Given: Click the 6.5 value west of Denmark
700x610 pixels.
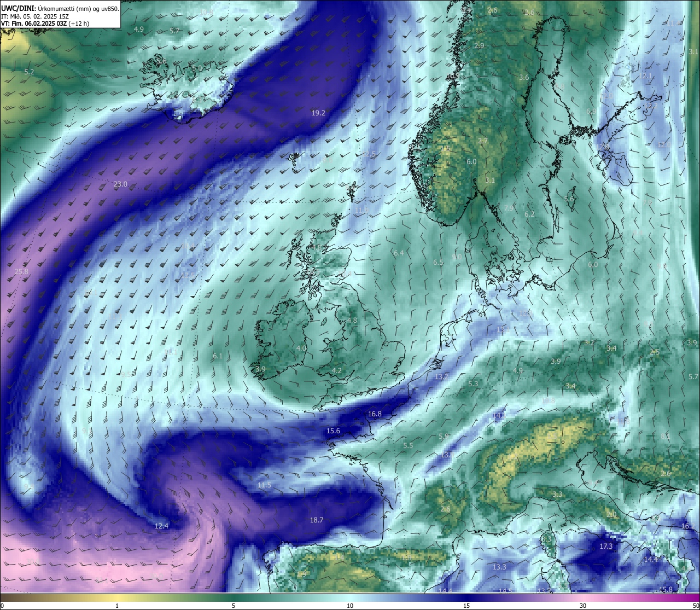Looking at the screenshot, I should click(x=438, y=262).
